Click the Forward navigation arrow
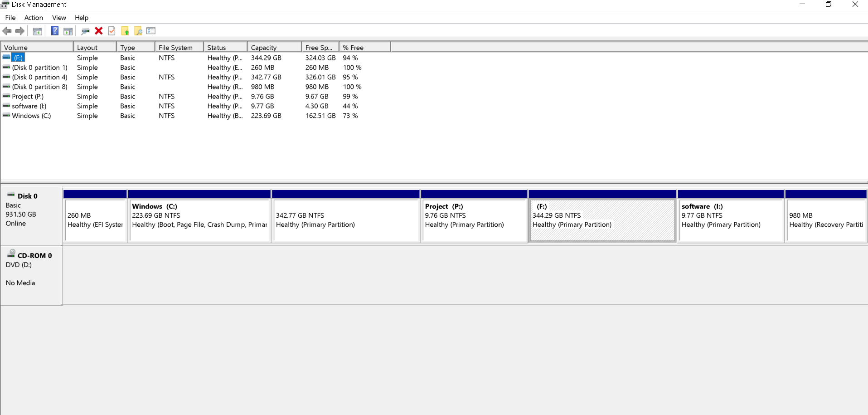Image resolution: width=868 pixels, height=415 pixels. 20,31
